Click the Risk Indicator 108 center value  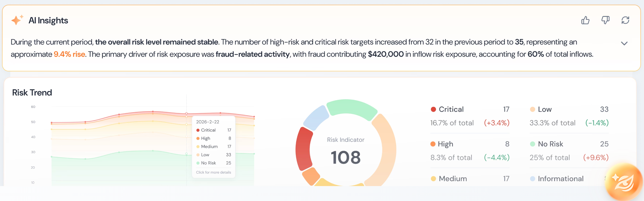pos(346,157)
